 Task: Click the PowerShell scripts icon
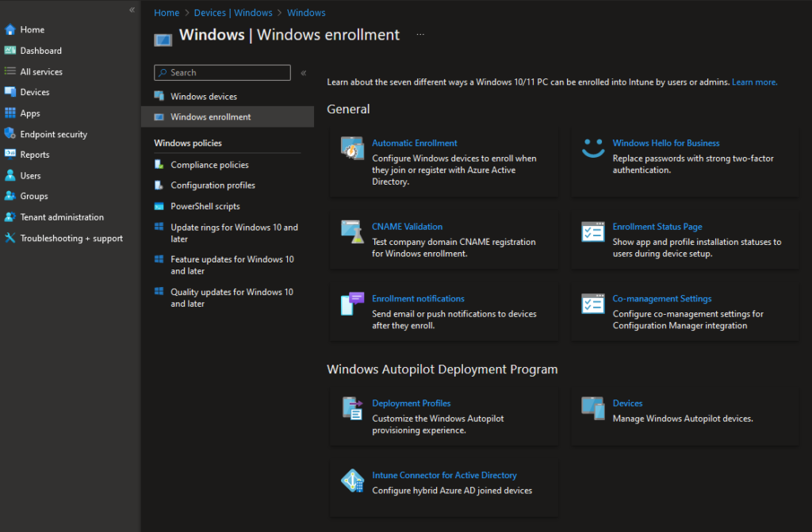click(x=159, y=206)
